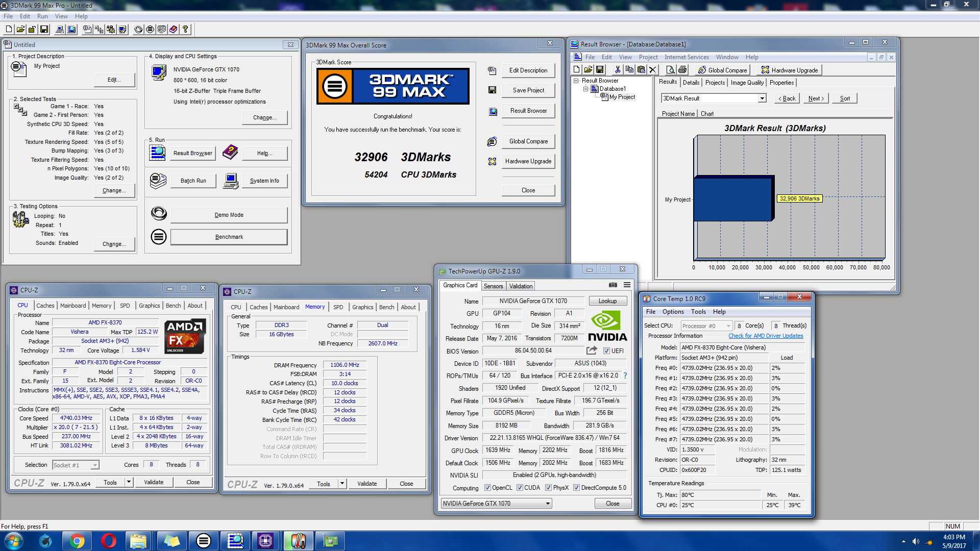Switch to Image Quality tab in Result Browser
The image size is (980, 551).
pyautogui.click(x=747, y=83)
